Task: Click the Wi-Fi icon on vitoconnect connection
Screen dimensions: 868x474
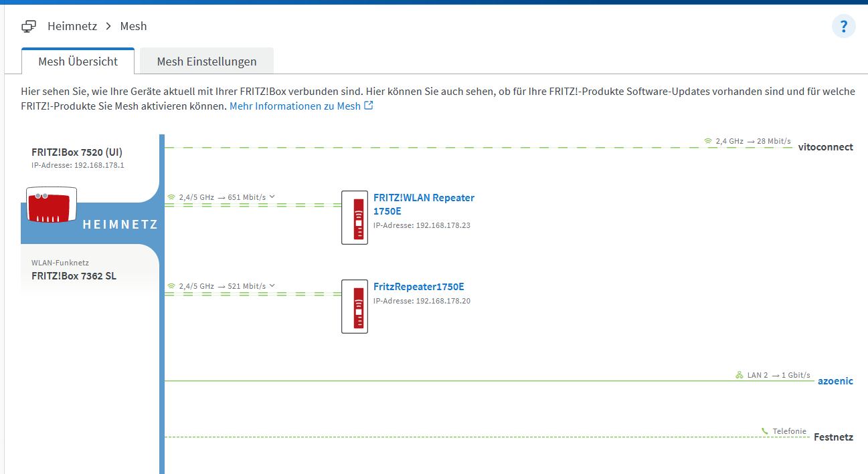Action: (x=708, y=141)
